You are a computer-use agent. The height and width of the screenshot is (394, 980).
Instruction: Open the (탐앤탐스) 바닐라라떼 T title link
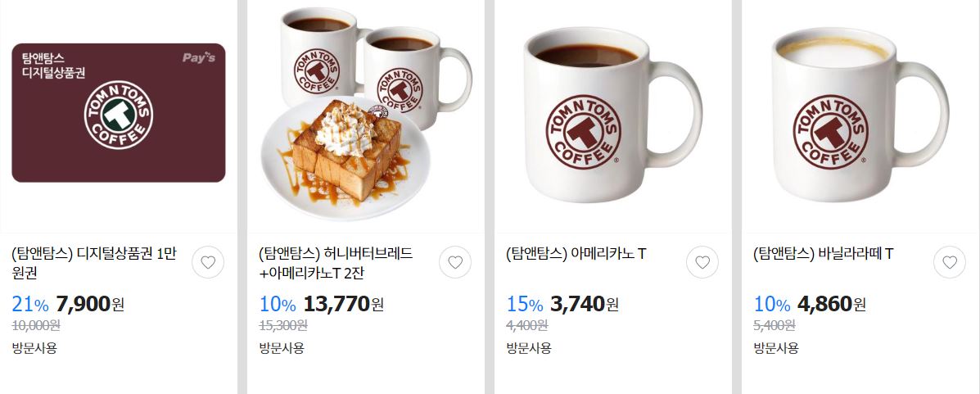[823, 254]
